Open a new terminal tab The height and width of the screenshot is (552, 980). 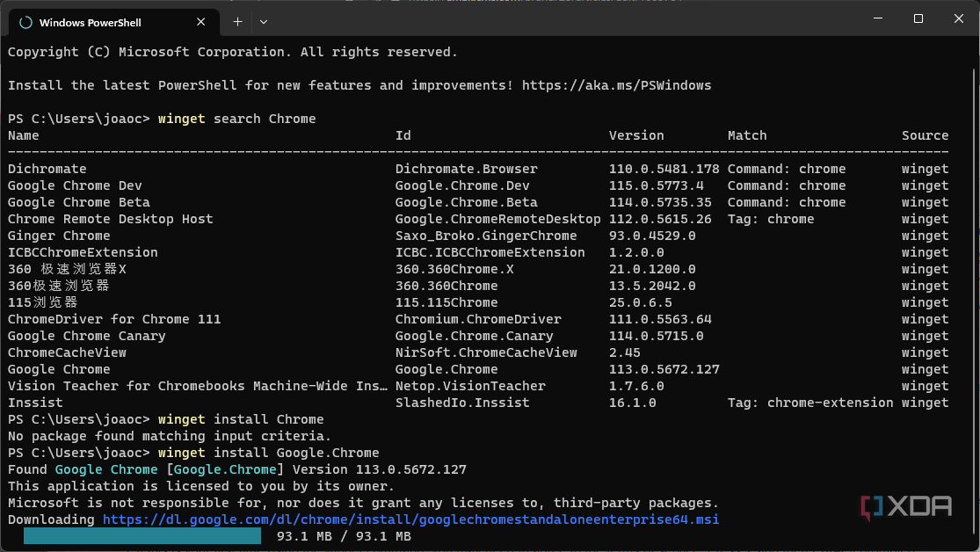click(237, 22)
